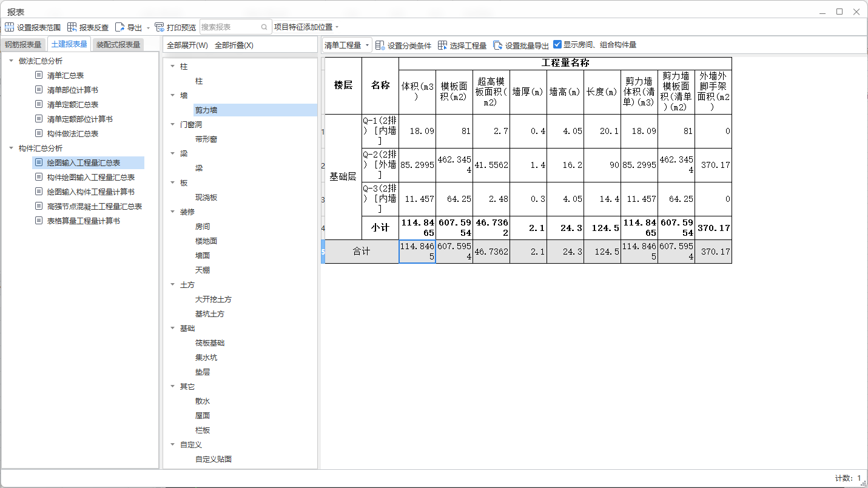Collapse the 门窗洞 category group
This screenshot has width=868, height=488.
click(x=172, y=124)
